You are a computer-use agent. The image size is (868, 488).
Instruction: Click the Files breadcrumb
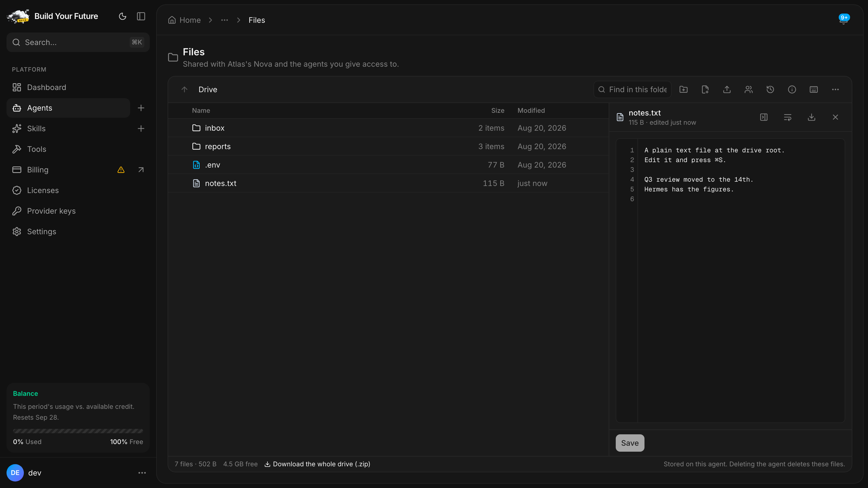tap(257, 20)
